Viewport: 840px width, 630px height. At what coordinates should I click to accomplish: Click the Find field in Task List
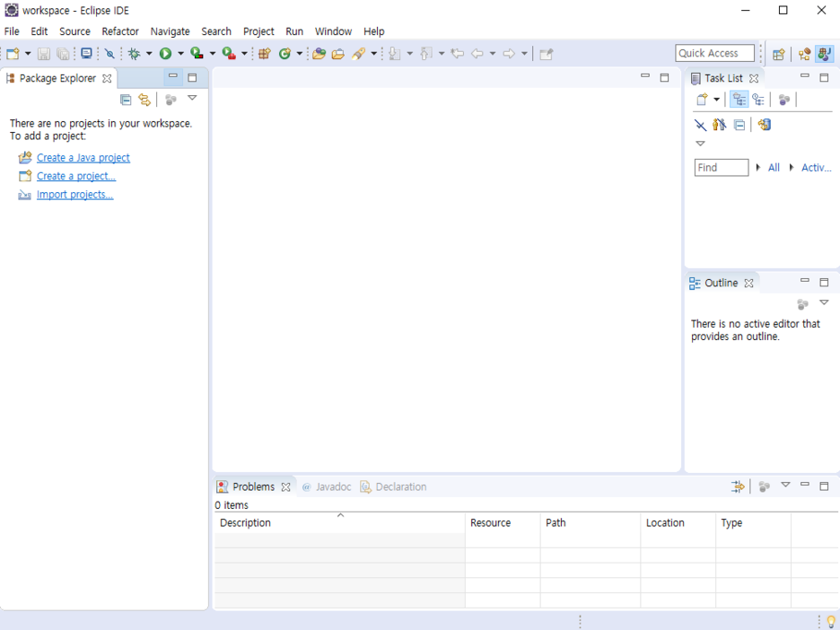[721, 168]
